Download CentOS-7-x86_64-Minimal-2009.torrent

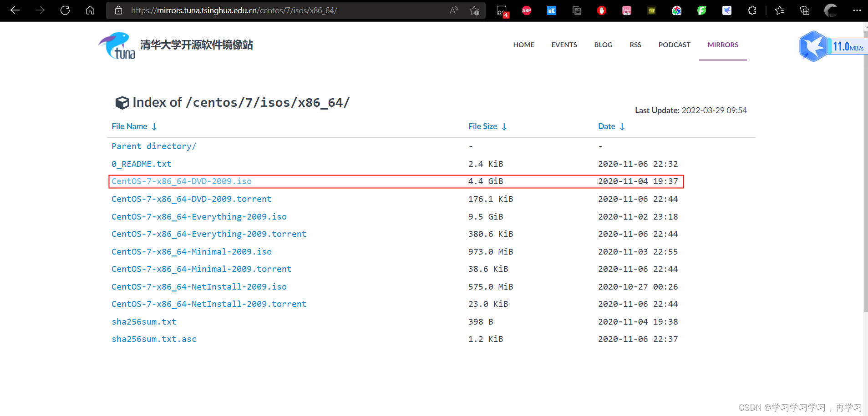pos(202,269)
